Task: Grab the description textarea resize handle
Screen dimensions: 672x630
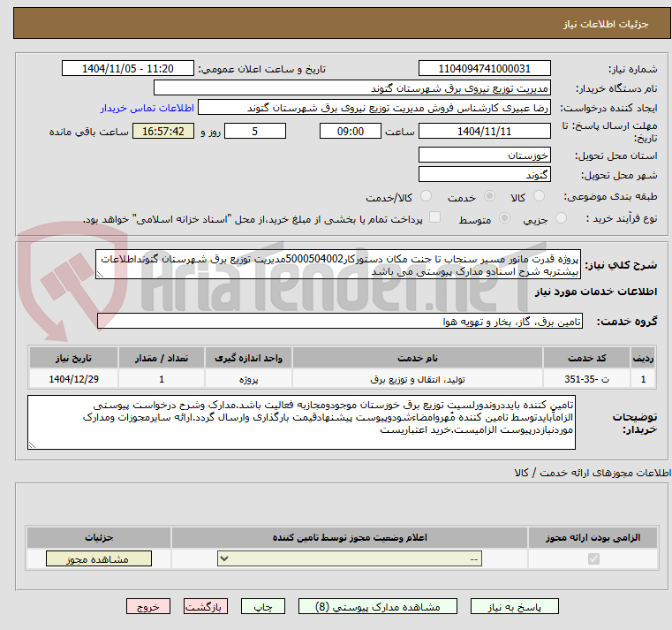Action: coord(100,275)
